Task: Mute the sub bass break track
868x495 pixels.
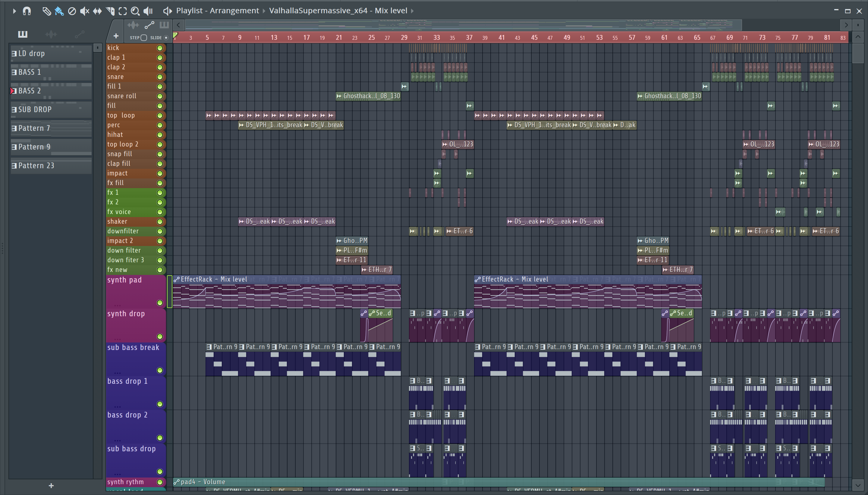Action: [x=159, y=370]
